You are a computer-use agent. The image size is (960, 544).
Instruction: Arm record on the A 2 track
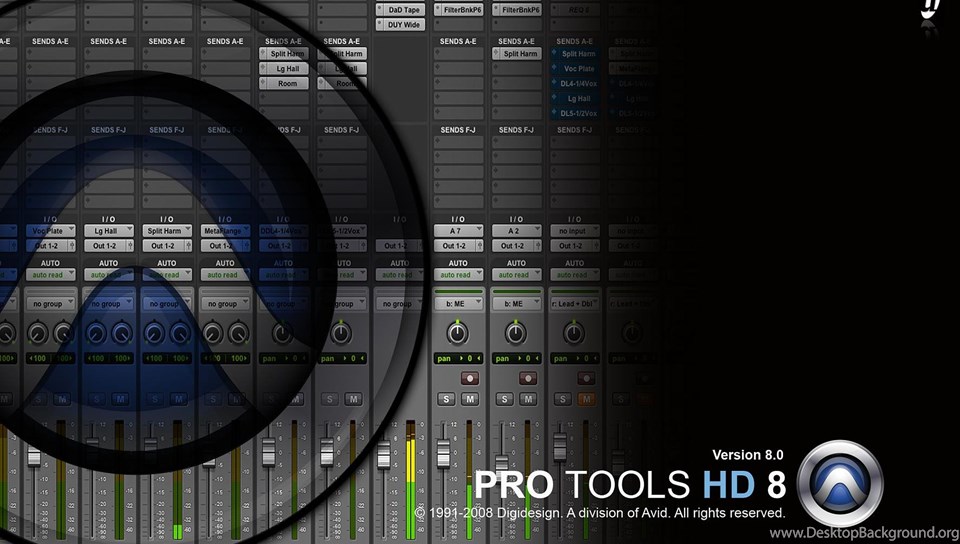[x=527, y=378]
